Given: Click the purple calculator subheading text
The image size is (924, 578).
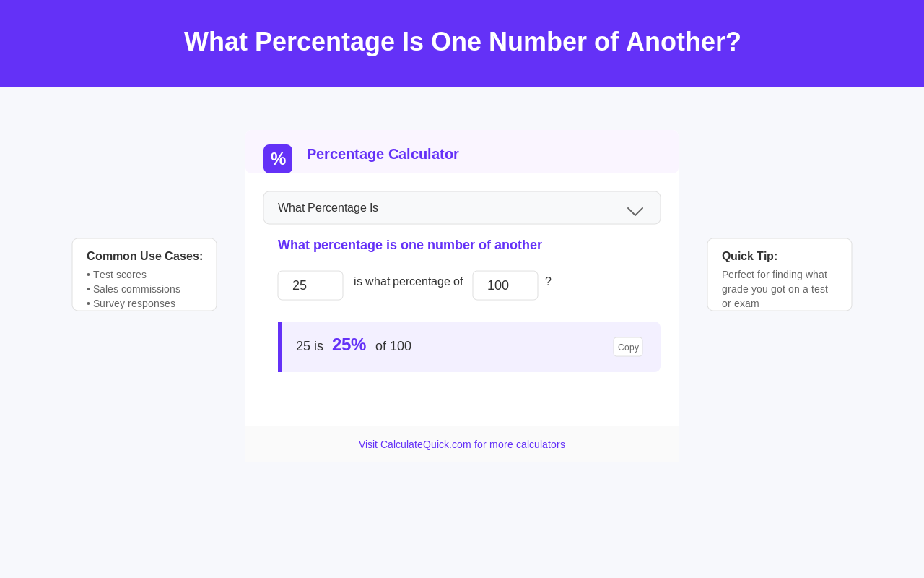Looking at the screenshot, I should pyautogui.click(x=410, y=245).
